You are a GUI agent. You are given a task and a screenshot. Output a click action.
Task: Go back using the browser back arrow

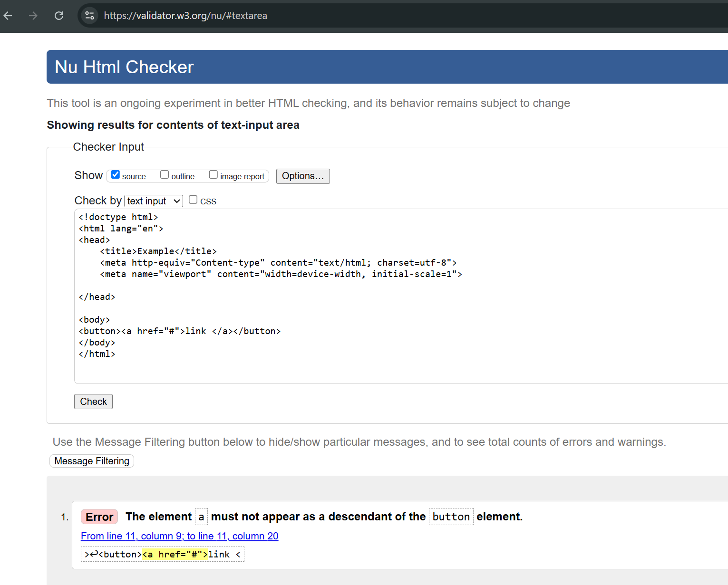pos(8,16)
